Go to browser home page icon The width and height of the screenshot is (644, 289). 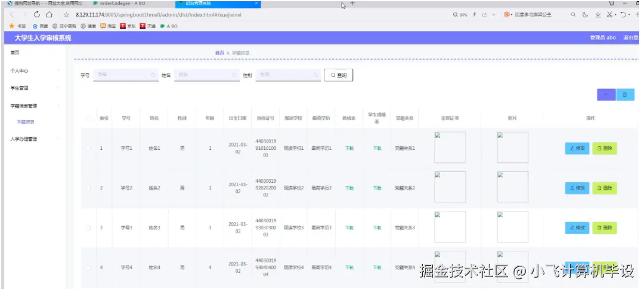pyautogui.click(x=49, y=14)
